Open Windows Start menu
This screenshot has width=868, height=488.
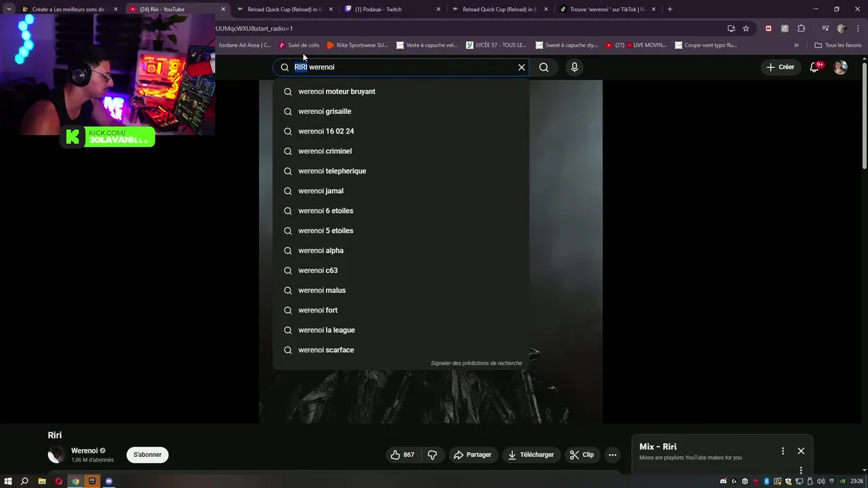(x=8, y=481)
